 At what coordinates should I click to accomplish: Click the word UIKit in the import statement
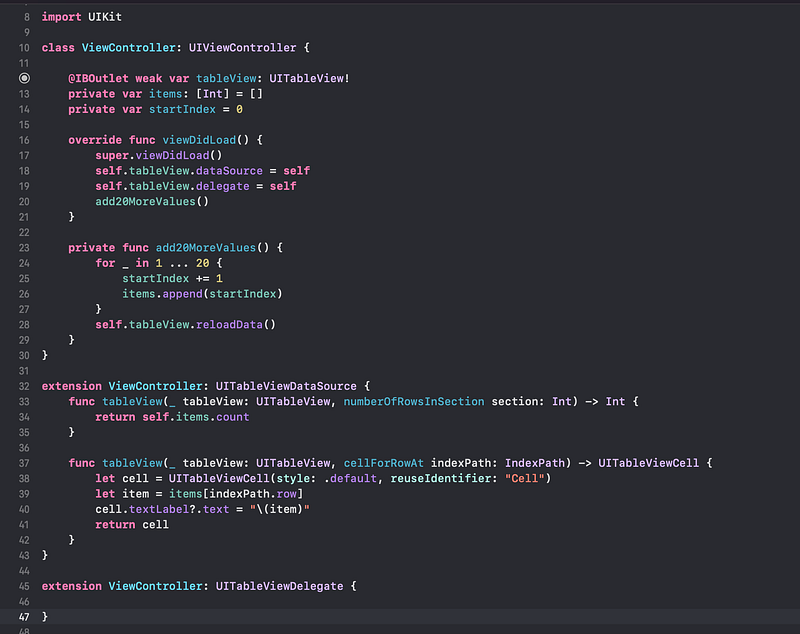105,17
